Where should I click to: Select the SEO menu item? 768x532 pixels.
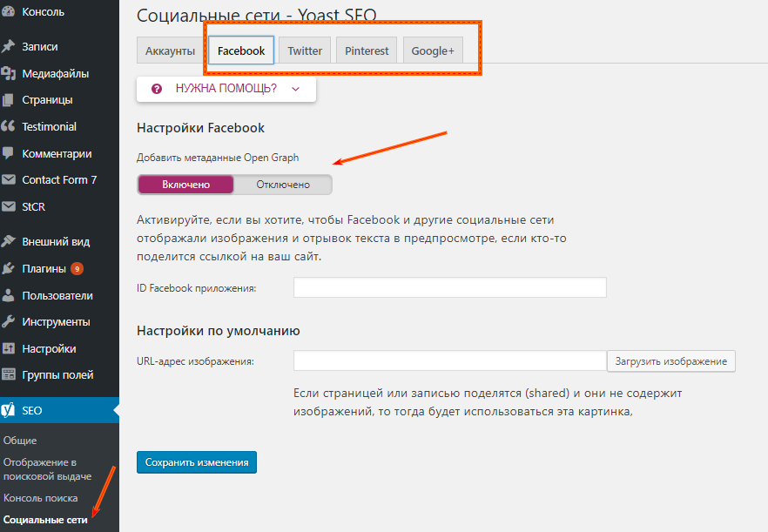59,410
